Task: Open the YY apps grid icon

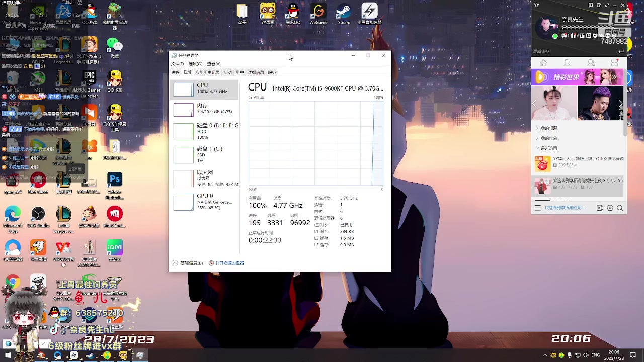Action: (614, 63)
